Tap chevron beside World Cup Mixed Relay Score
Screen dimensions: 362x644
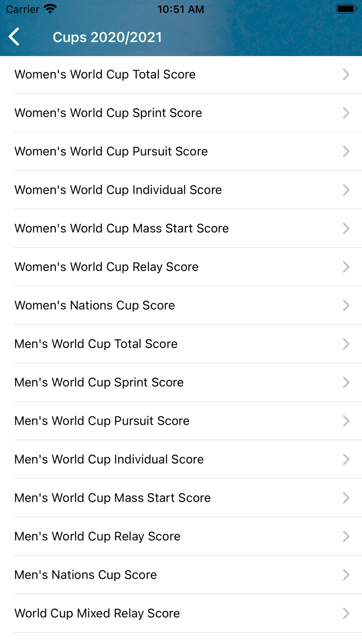coord(346,613)
